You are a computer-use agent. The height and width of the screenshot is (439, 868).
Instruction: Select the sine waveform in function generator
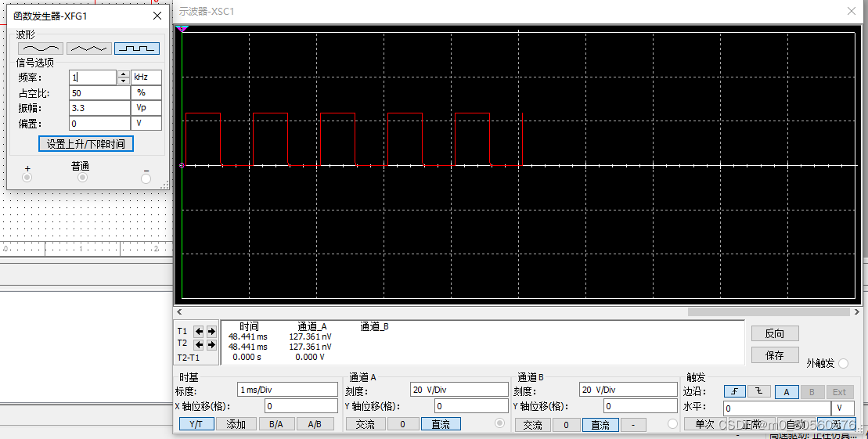point(41,49)
